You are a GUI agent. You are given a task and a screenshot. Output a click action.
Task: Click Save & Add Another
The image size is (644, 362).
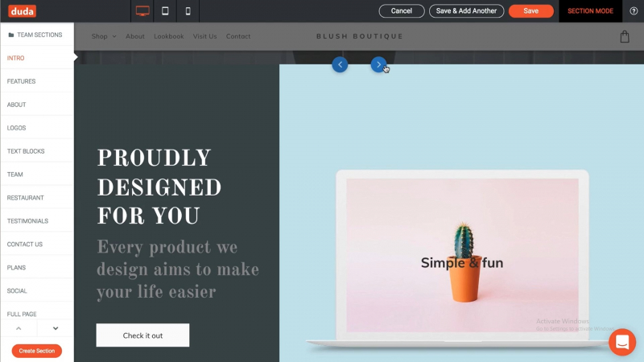click(x=466, y=11)
